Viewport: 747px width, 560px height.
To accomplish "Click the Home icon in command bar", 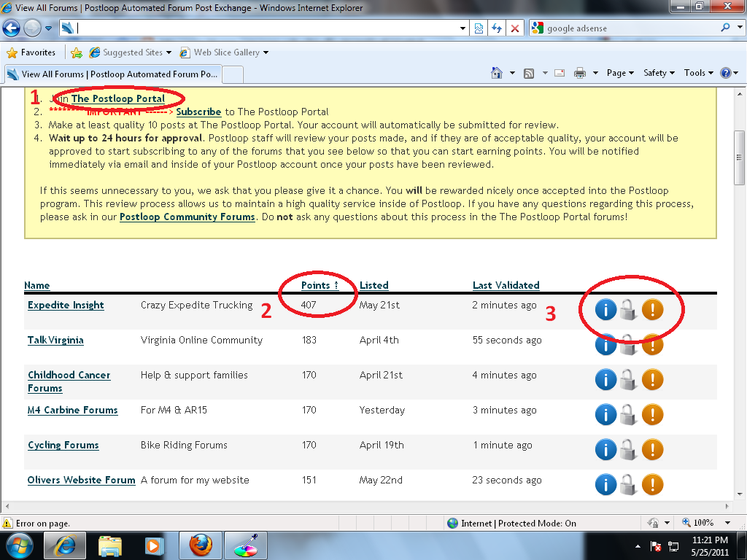I will [496, 73].
